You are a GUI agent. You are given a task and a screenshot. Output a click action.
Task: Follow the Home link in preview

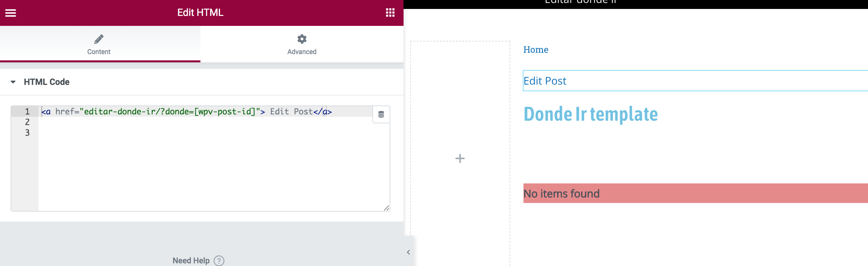[535, 50]
